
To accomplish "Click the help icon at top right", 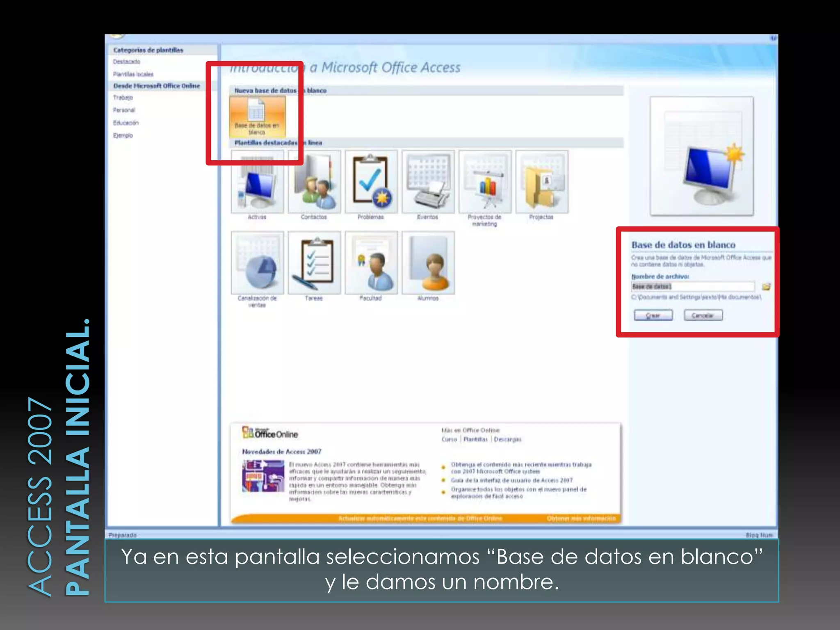I will 773,38.
